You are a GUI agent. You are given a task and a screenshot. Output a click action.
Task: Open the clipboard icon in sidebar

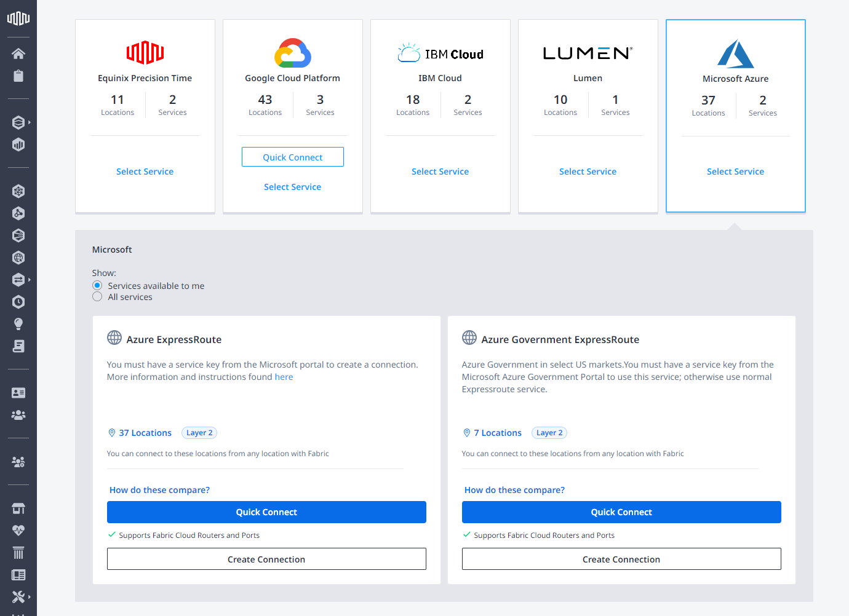click(18, 76)
